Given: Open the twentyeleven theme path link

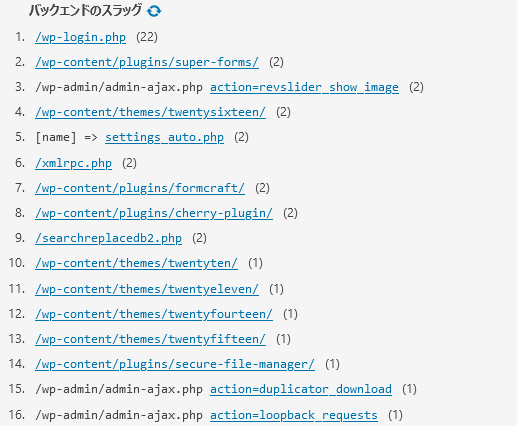Looking at the screenshot, I should (147, 289).
